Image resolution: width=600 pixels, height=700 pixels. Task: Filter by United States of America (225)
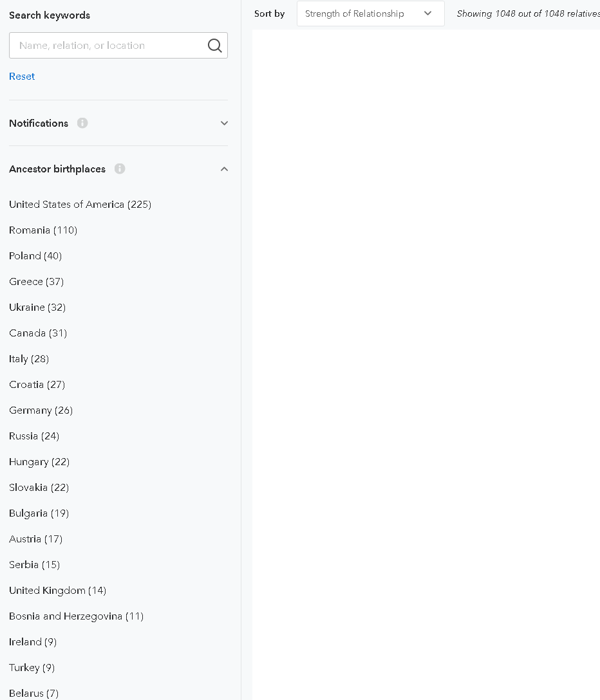click(x=80, y=205)
